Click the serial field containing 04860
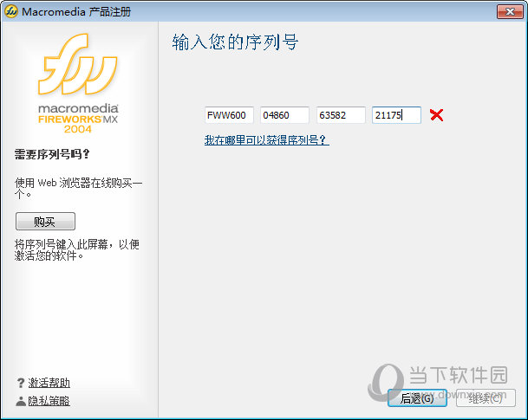This screenshot has width=528, height=420. tap(284, 115)
